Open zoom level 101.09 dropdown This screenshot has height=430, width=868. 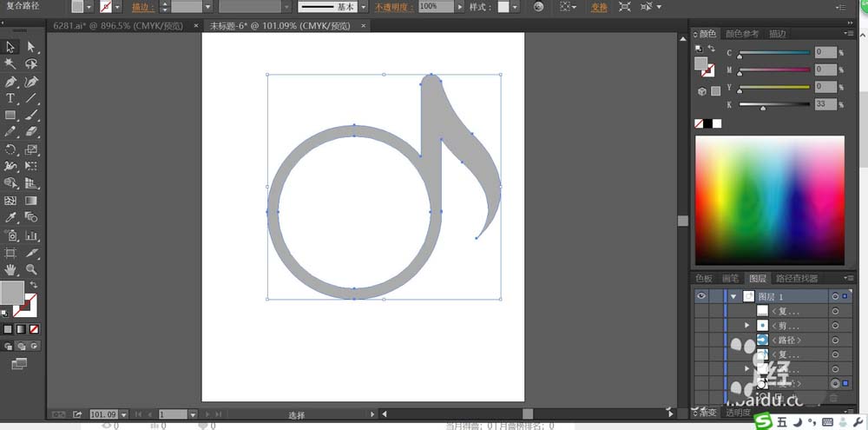(124, 414)
